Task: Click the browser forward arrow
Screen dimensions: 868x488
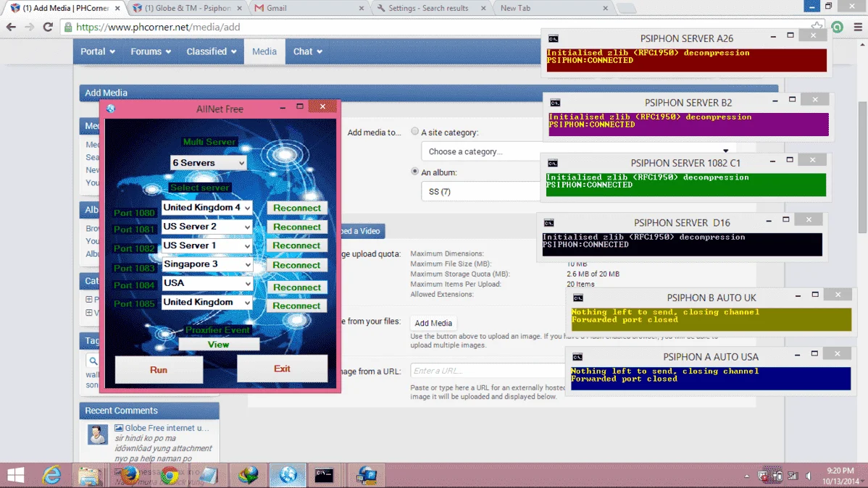Action: click(x=29, y=27)
